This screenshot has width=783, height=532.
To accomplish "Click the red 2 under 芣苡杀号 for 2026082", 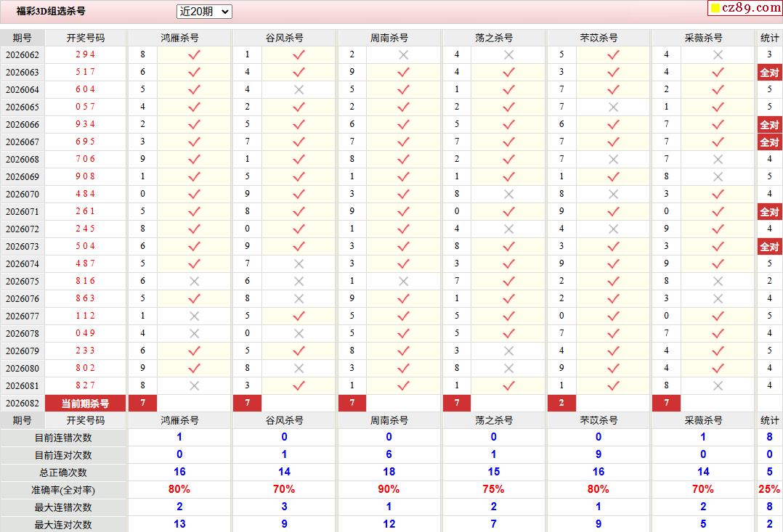I will point(561,403).
